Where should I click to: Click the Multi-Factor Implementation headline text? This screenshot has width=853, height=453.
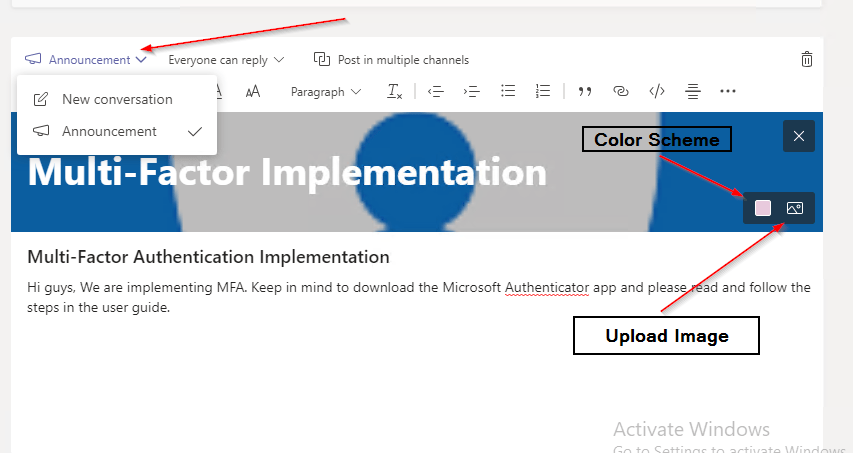(x=287, y=172)
